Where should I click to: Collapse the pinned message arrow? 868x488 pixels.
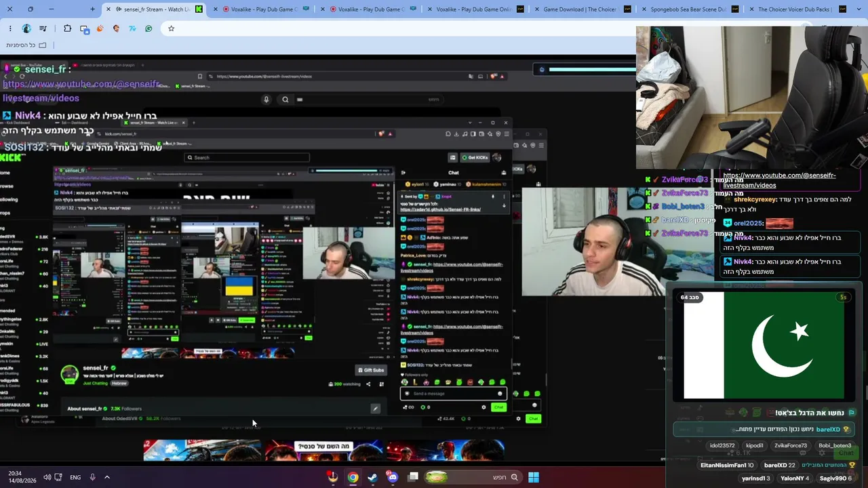(x=503, y=205)
